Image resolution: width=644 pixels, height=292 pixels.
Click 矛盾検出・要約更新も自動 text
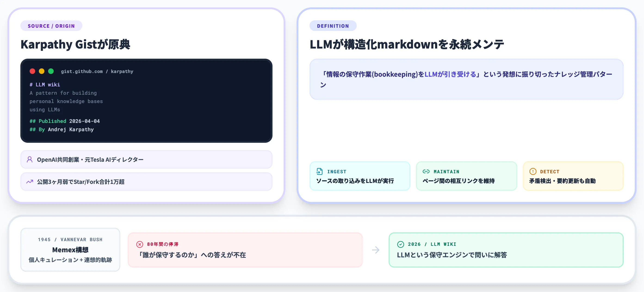[x=562, y=181]
